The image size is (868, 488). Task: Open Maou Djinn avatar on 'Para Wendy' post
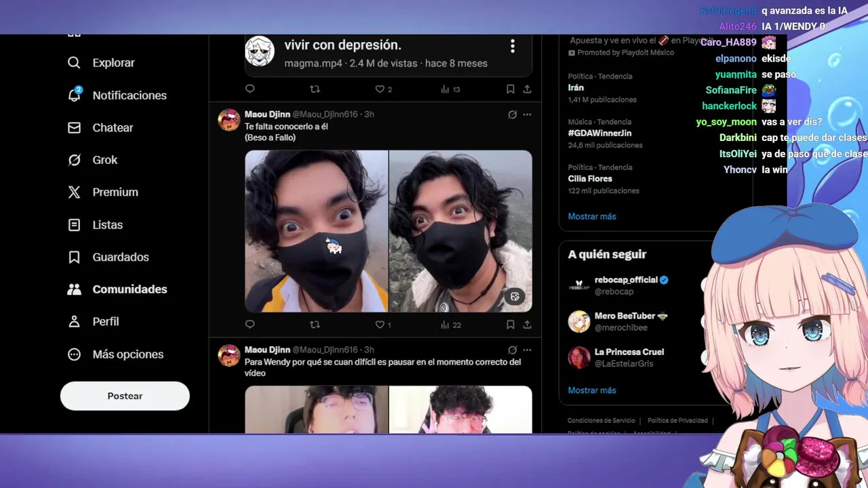click(229, 356)
